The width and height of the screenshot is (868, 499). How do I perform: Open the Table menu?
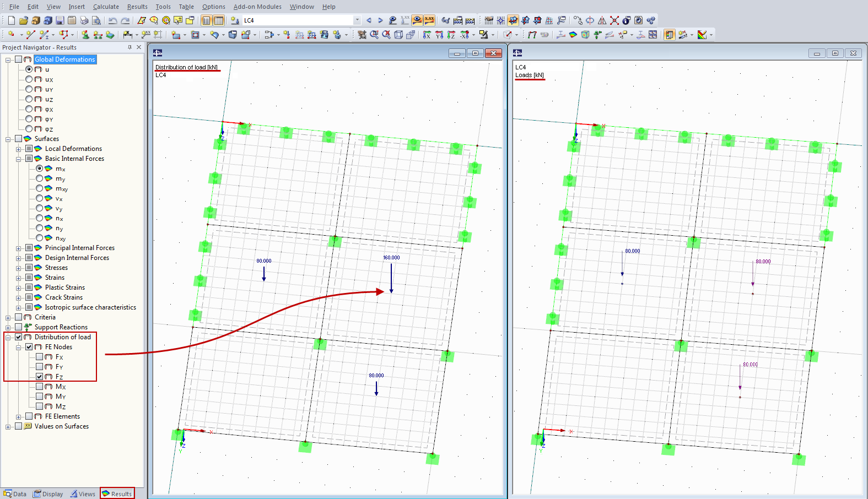(x=186, y=7)
